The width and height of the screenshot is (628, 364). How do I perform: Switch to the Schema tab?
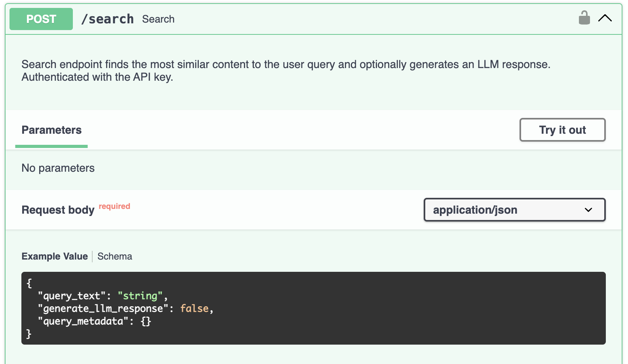pos(115,256)
